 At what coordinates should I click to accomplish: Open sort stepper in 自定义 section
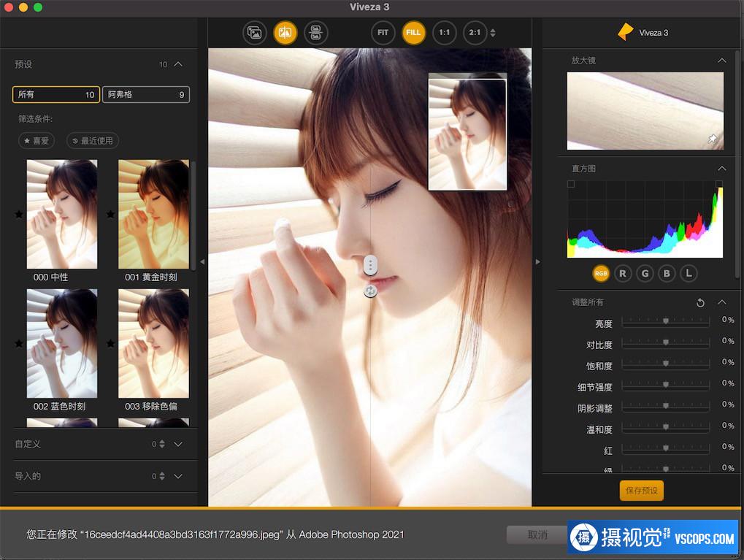[162, 444]
